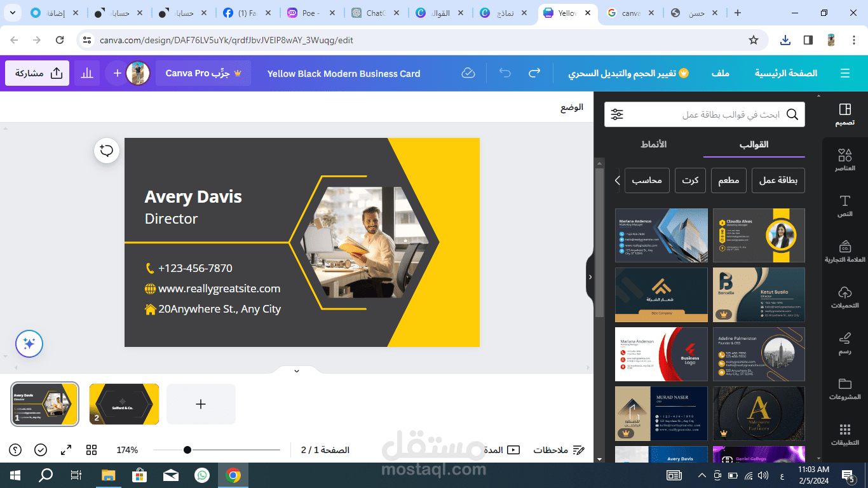Click the cloud save status icon
The height and width of the screenshot is (488, 868).
(x=468, y=73)
